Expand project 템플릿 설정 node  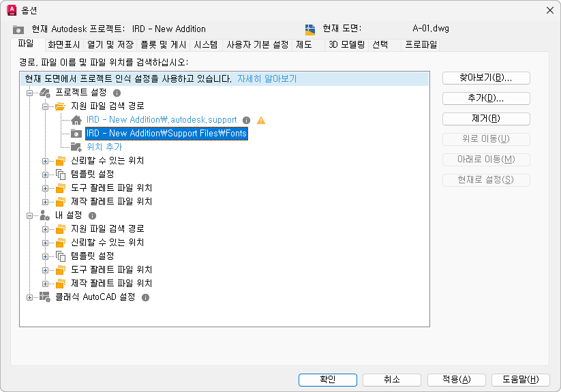[45, 175]
